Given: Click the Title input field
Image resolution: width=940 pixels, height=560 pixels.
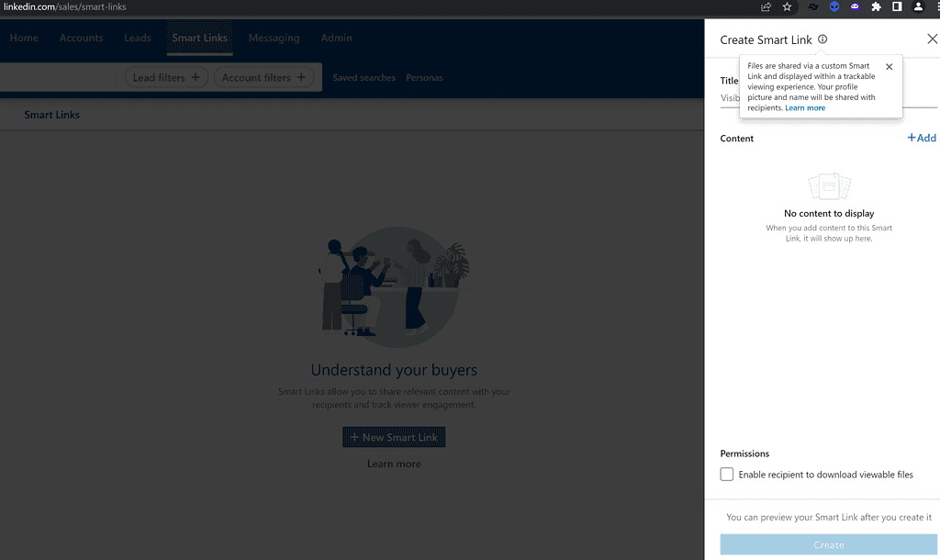Looking at the screenshot, I should (x=829, y=98).
